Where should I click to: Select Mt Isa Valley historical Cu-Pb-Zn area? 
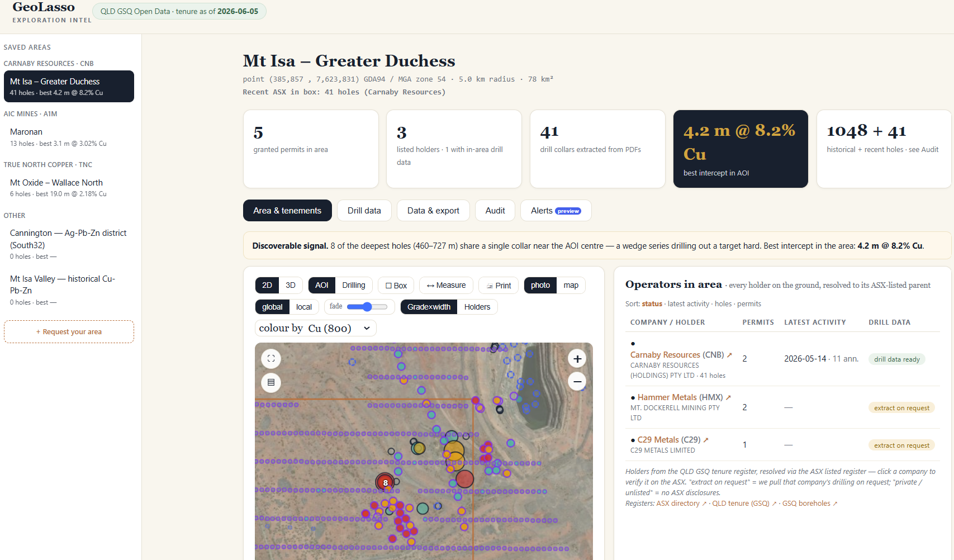pos(69,290)
